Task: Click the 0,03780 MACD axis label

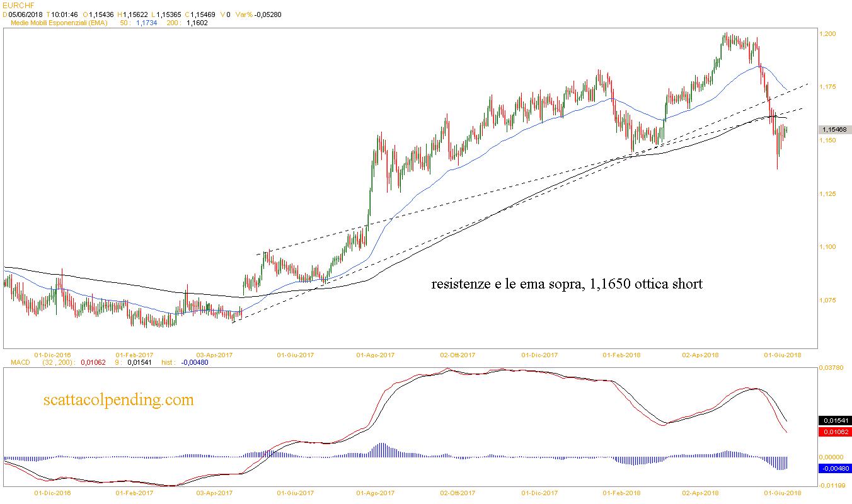Action: (833, 367)
